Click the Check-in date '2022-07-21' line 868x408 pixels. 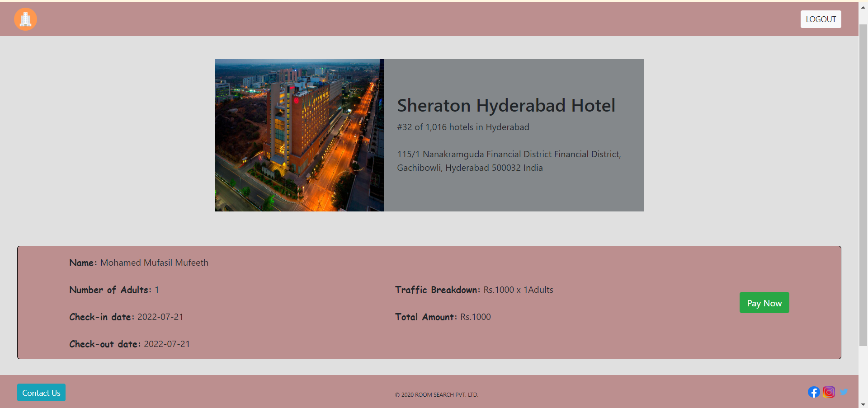tap(126, 317)
